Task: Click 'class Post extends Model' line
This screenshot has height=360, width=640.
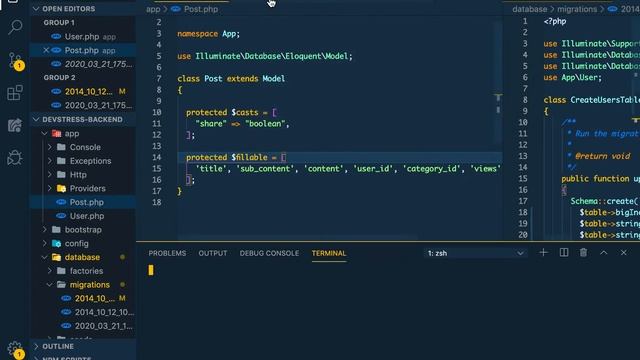Action: tap(231, 79)
